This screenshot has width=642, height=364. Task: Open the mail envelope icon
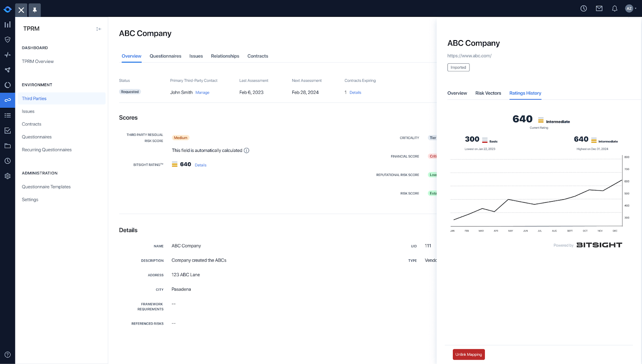point(599,8)
